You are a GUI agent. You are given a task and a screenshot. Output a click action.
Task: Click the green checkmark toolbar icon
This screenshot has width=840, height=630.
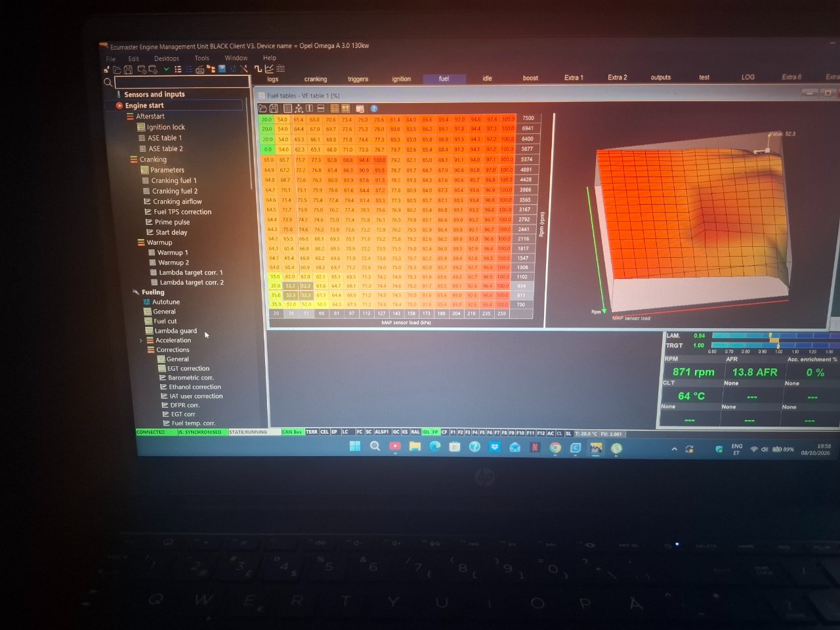(x=167, y=69)
